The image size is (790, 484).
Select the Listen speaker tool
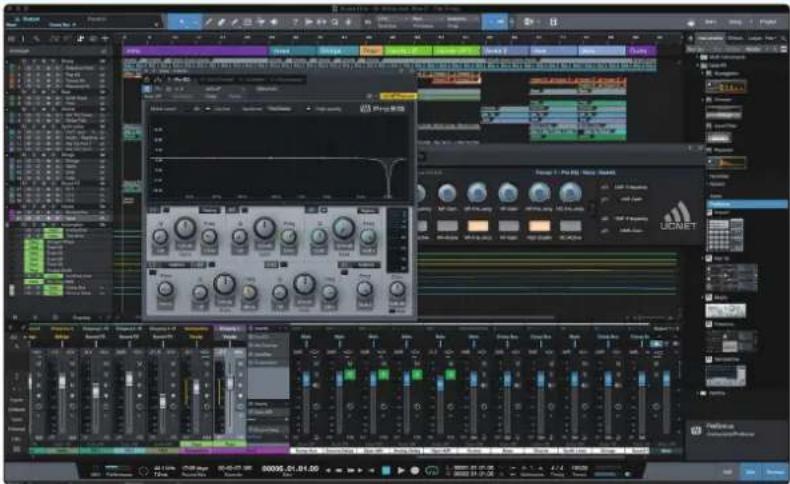pyautogui.click(x=274, y=22)
